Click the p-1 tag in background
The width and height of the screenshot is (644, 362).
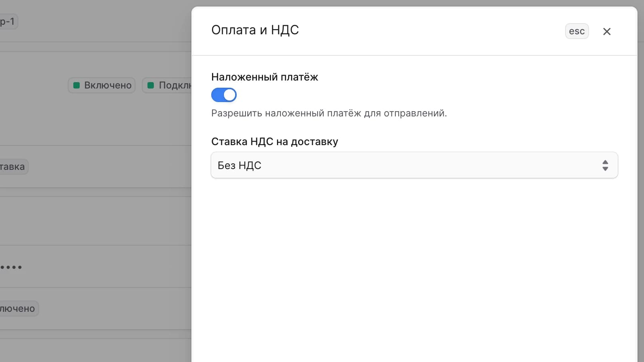point(8,22)
